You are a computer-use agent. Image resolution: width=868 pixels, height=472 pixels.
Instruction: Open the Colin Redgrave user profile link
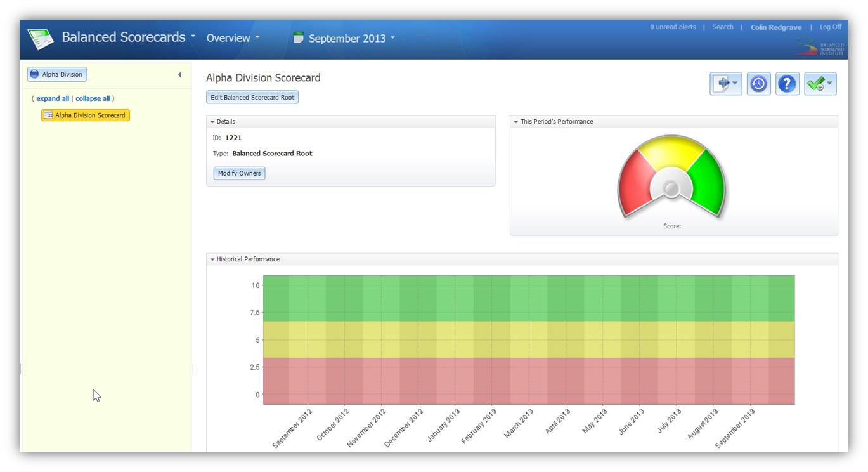[x=776, y=27]
